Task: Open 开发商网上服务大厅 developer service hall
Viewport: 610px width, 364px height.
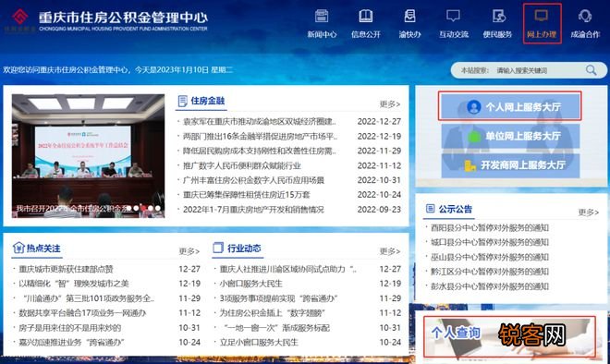Action: 510,165
